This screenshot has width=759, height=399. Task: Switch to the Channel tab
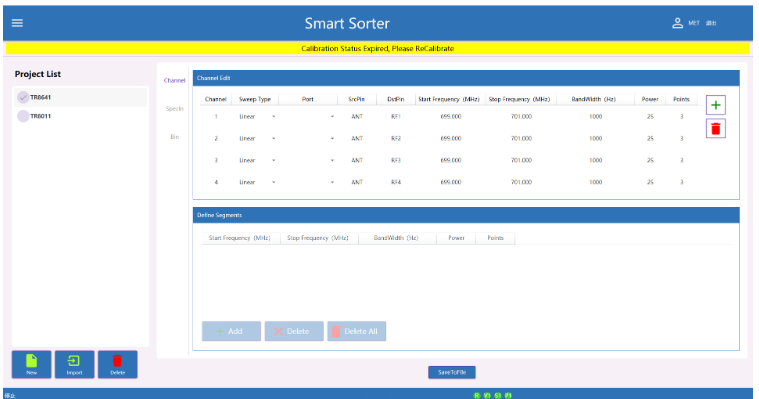click(174, 80)
